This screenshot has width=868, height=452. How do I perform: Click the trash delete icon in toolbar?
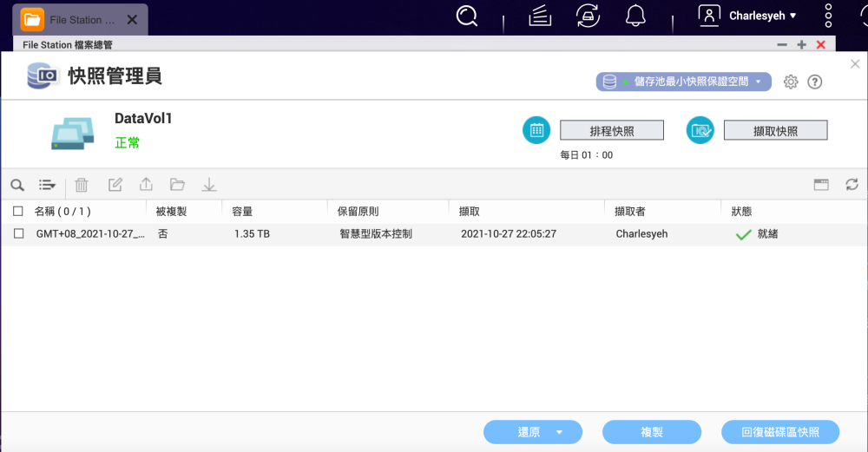click(82, 185)
